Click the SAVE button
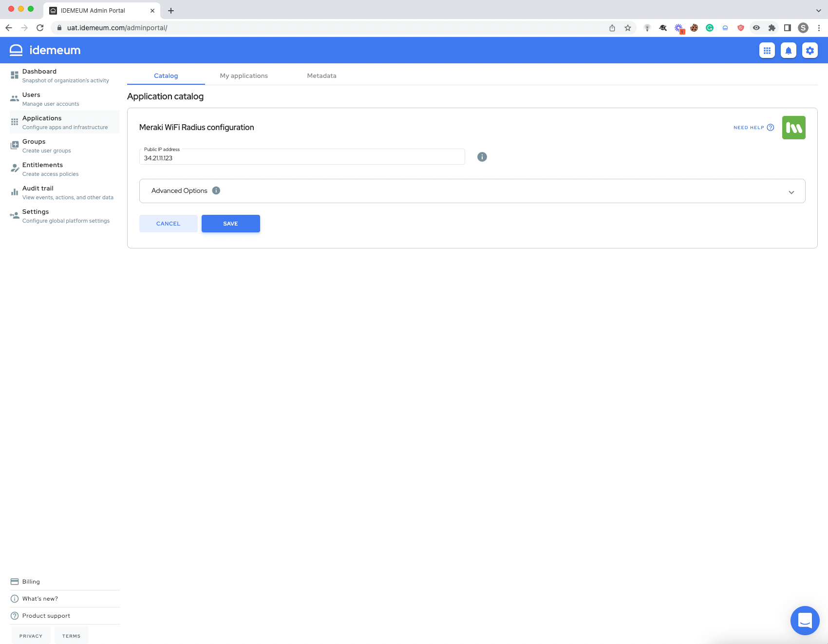Viewport: 828px width, 644px height. (x=231, y=224)
